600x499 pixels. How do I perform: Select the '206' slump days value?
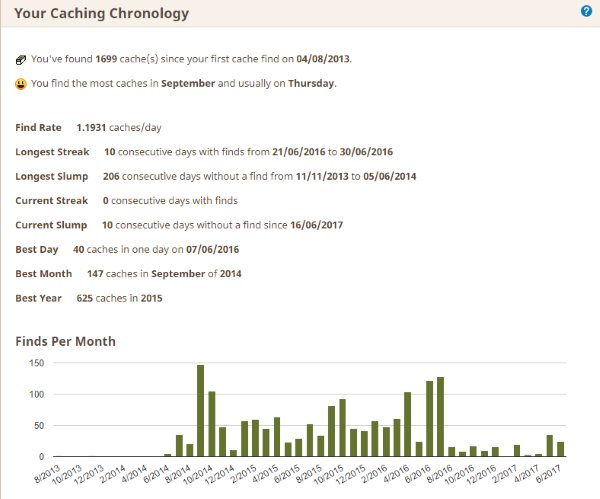(111, 176)
